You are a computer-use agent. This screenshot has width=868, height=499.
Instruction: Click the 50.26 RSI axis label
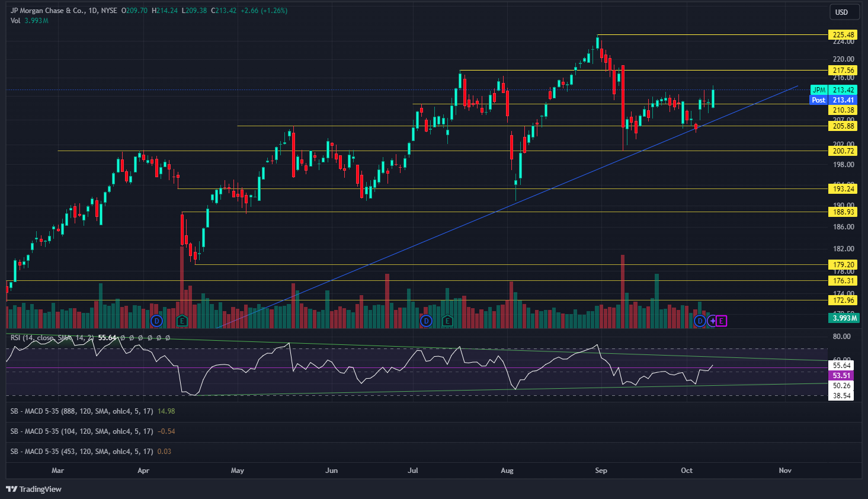[x=841, y=386]
